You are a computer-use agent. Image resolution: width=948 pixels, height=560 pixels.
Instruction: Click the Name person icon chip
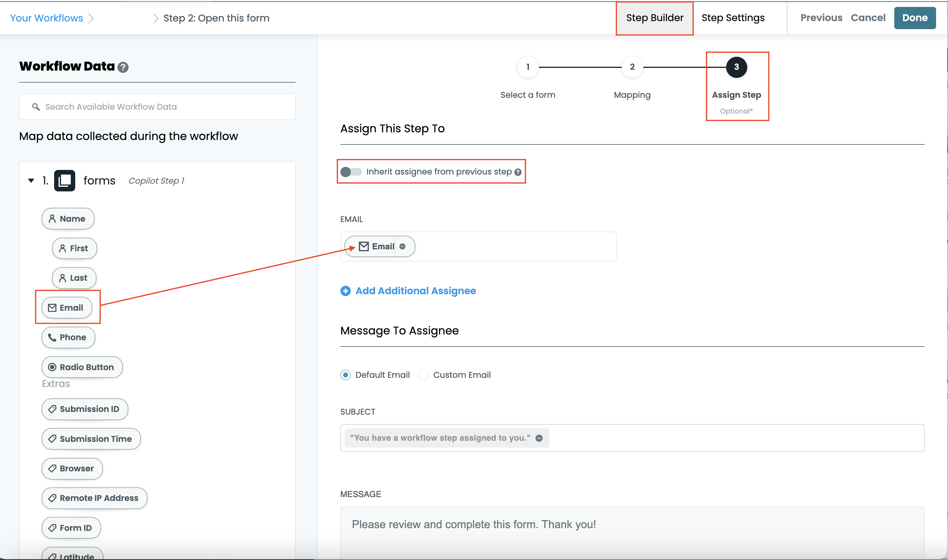[53, 218]
